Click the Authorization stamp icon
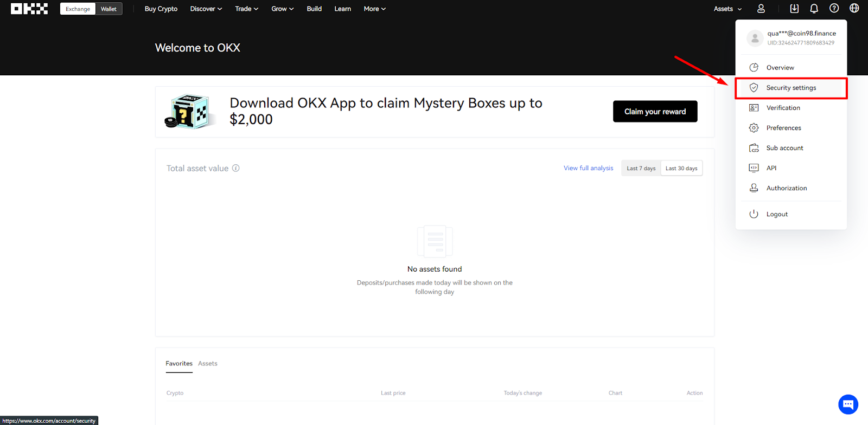Screen dimensions: 868x425 [754, 188]
